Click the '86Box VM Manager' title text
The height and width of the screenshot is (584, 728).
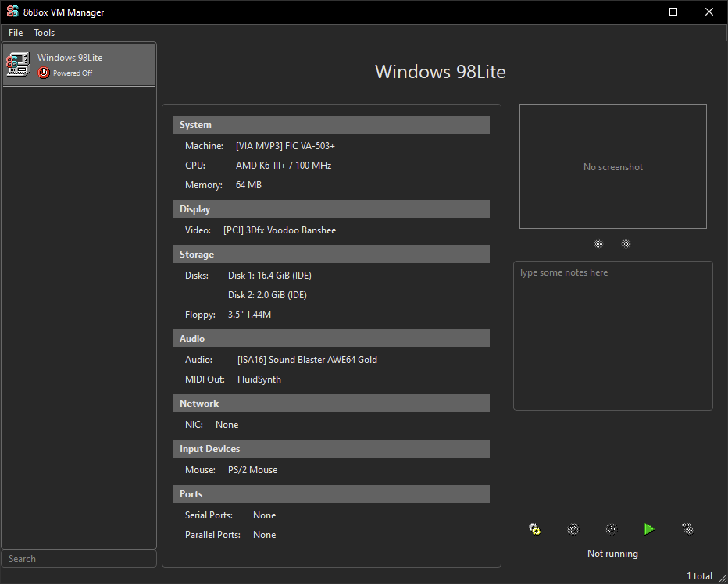[63, 12]
